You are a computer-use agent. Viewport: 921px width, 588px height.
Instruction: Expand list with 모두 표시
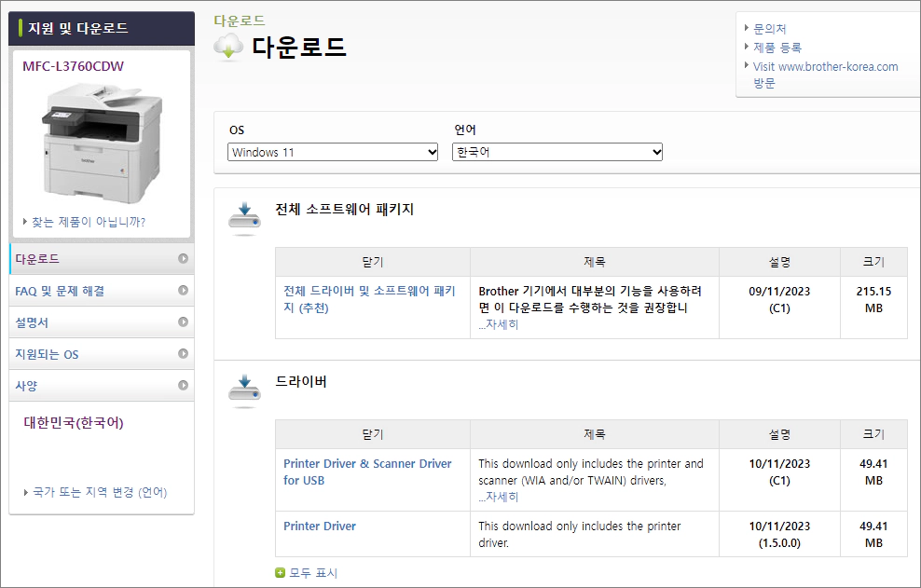click(x=313, y=573)
